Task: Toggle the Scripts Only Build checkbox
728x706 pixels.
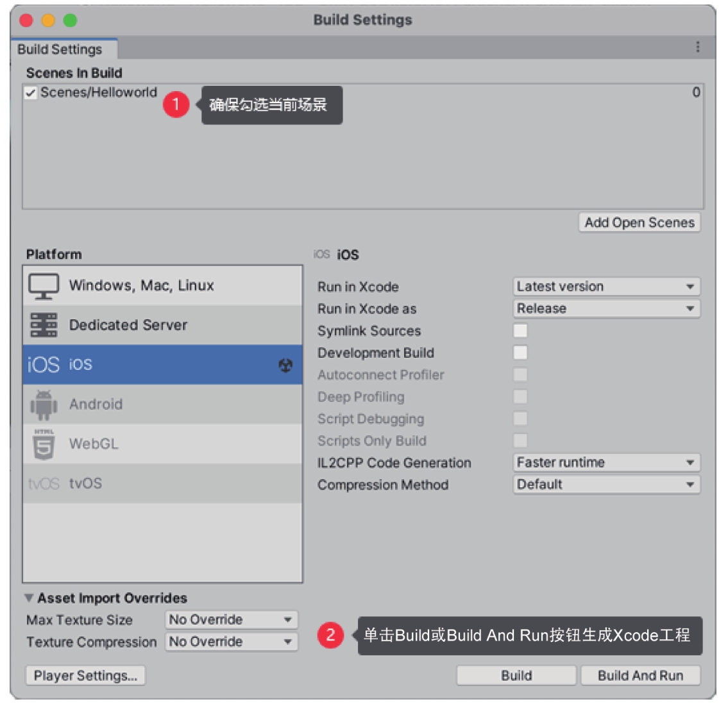Action: coord(520,441)
